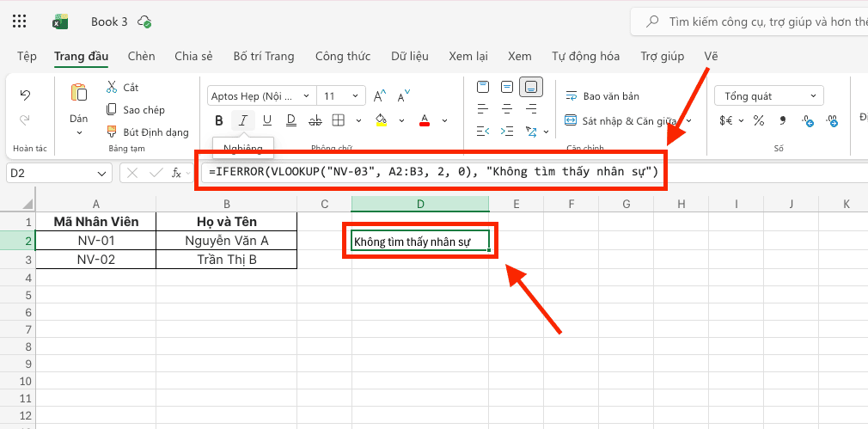
Task: Select cell B2 containing Nguyễn Văn A
Action: 226,240
